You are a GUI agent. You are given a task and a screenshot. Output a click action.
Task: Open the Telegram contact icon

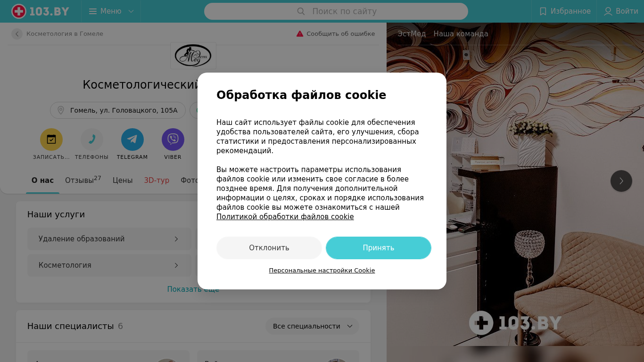(x=132, y=140)
